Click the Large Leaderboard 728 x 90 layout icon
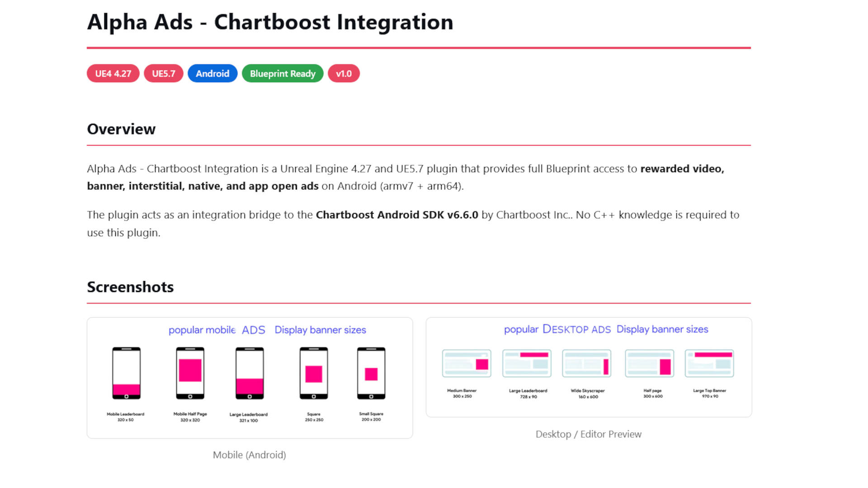Viewport: 868px width, 488px height. [527, 363]
